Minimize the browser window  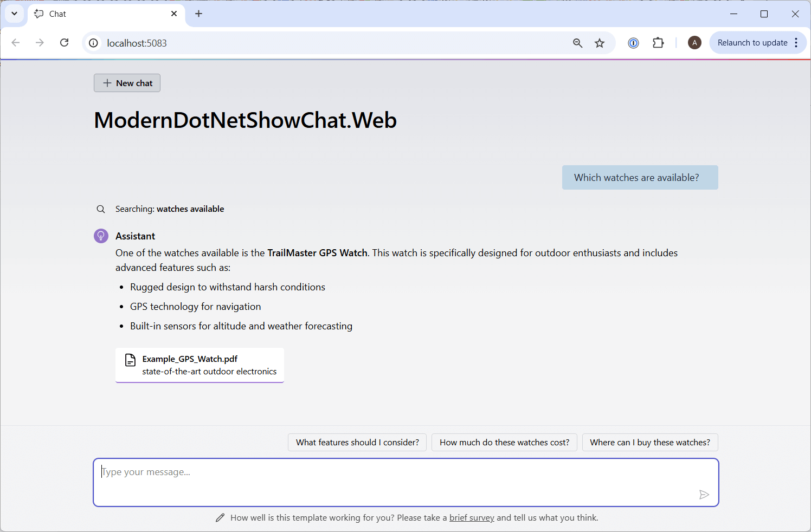coord(734,14)
